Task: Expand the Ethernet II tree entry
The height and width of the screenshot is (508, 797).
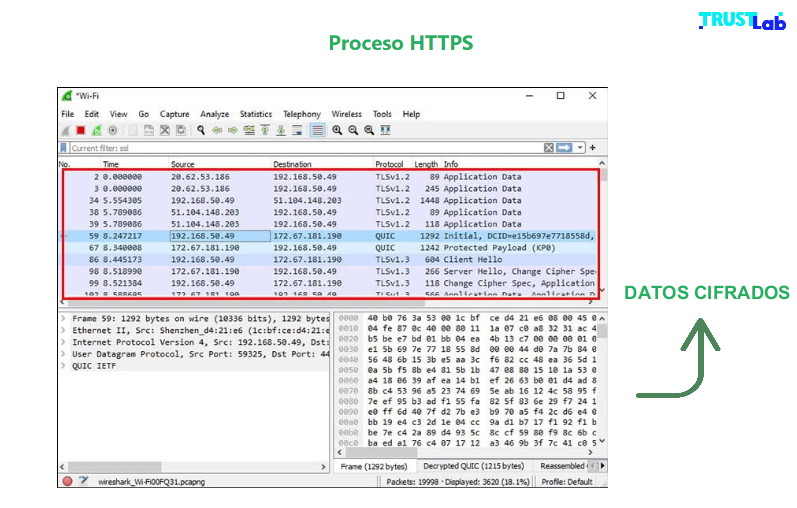Action: [63, 330]
